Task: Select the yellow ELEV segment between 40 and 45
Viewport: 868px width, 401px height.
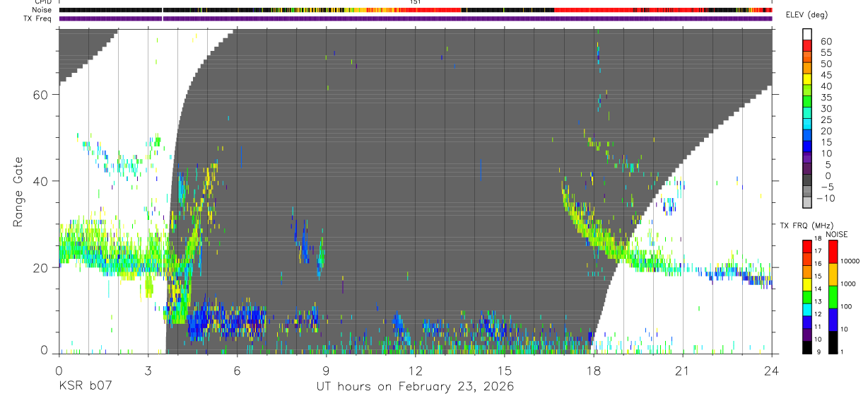Action: click(807, 79)
